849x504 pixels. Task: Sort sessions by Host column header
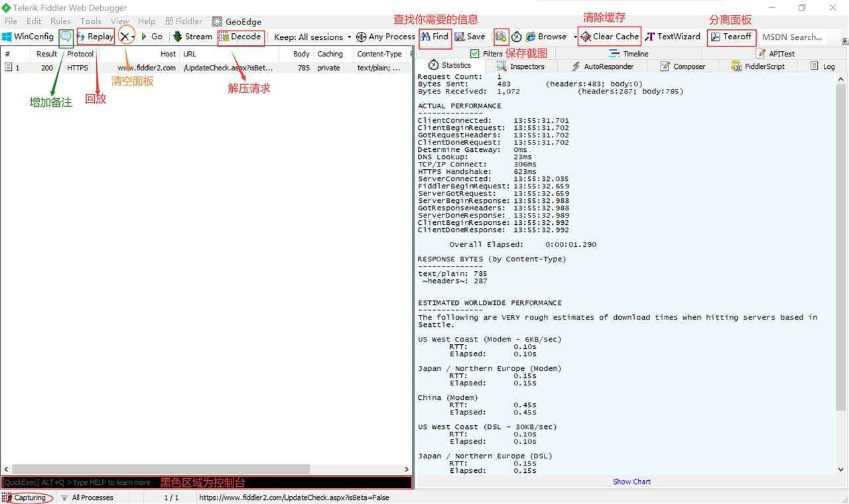tap(140, 54)
